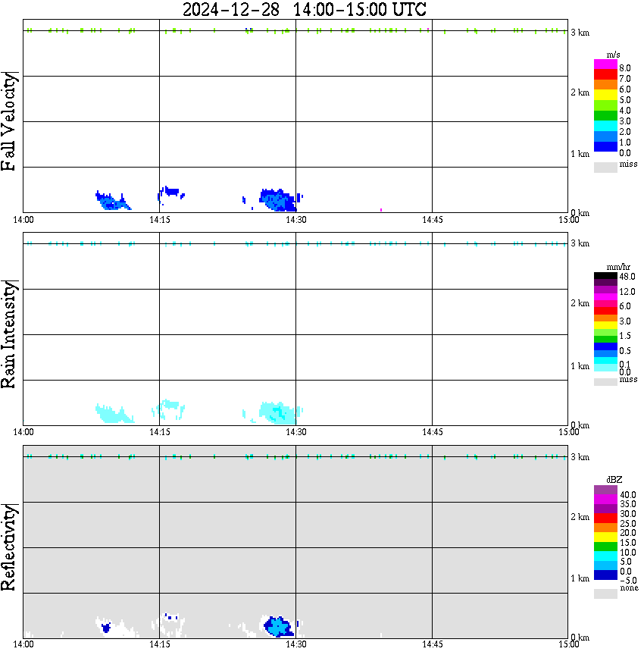This screenshot has height=658, width=644.
Task: Click the small dark blue spot near 14:09 in Reflectivity
Action: point(106,628)
